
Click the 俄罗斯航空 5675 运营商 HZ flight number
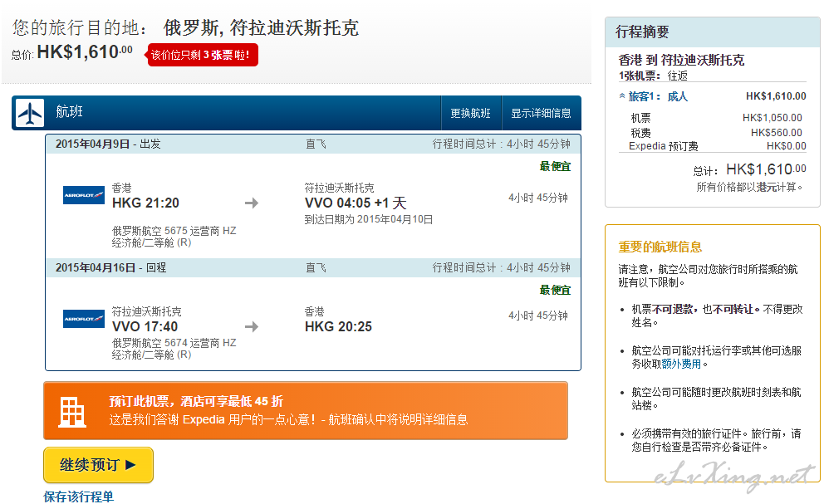pos(174,231)
